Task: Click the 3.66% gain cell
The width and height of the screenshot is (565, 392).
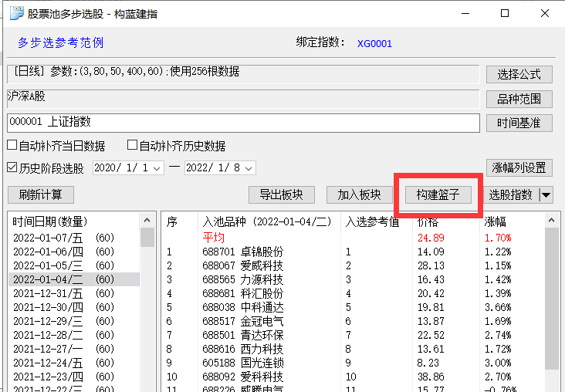Action: pyautogui.click(x=498, y=307)
